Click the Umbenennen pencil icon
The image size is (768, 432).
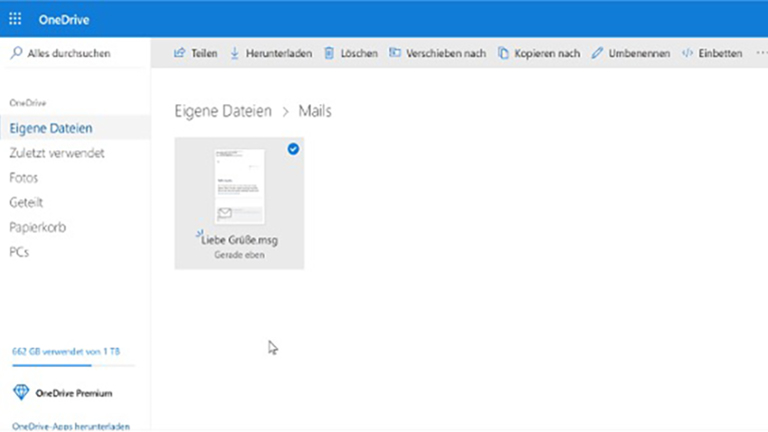click(597, 53)
